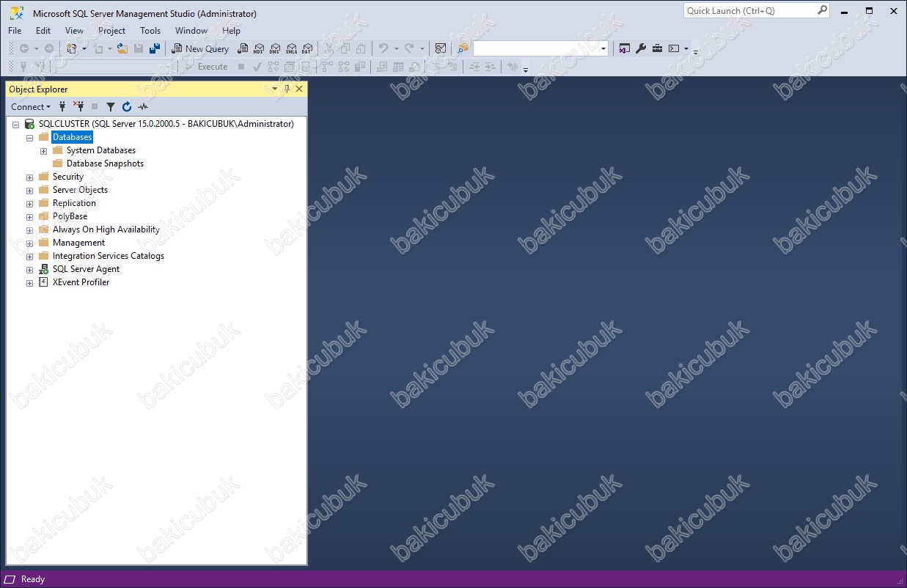The image size is (907, 588).
Task: Click the Ready status bar text
Action: (x=33, y=579)
